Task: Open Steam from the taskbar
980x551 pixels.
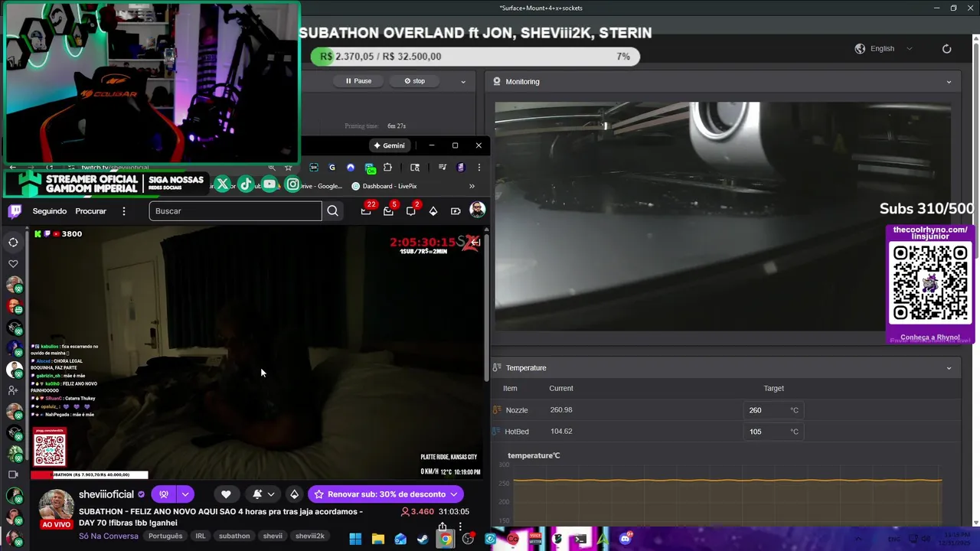Action: tap(423, 540)
